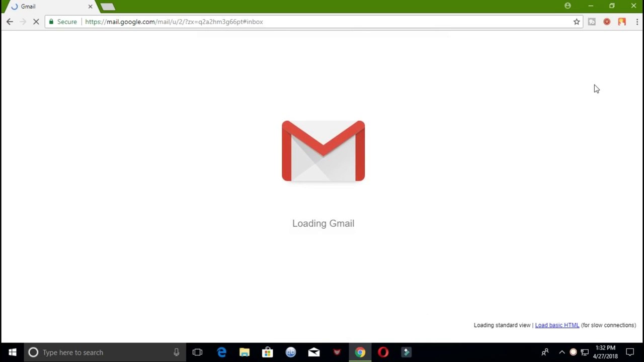Open the Action Center notifications icon
The width and height of the screenshot is (644, 362).
tap(630, 352)
